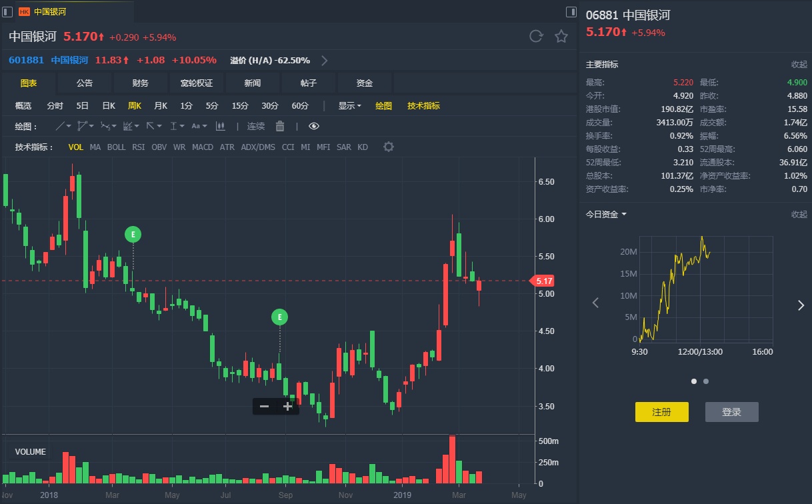This screenshot has height=504, width=812.
Task: Open the 新闻 tab
Action: pyautogui.click(x=252, y=83)
